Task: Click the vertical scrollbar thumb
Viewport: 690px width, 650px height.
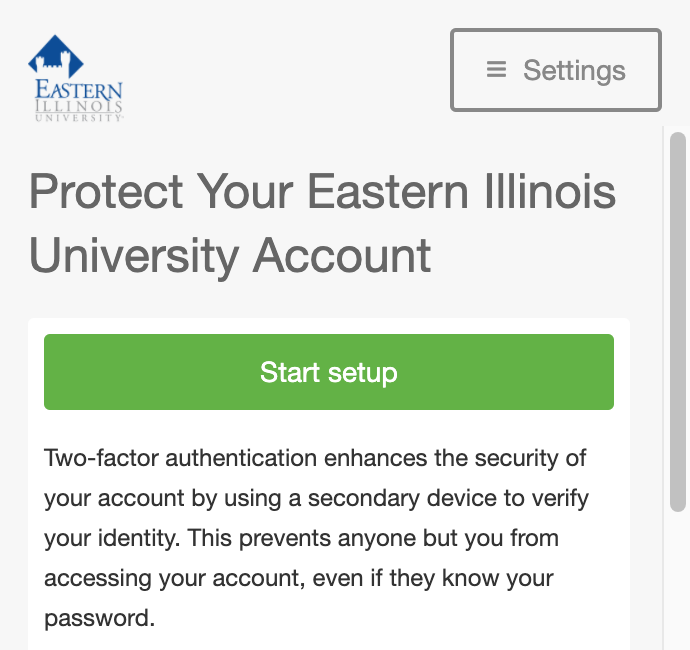Action: click(677, 320)
